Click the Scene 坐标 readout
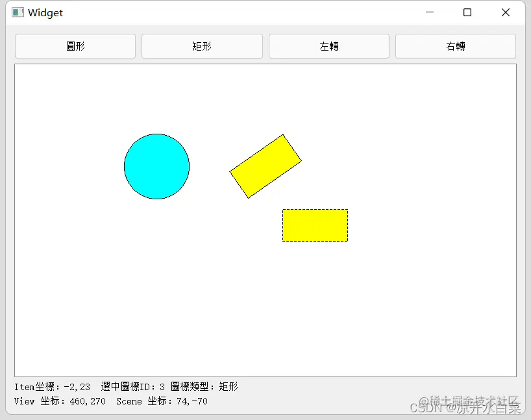 [x=162, y=401]
